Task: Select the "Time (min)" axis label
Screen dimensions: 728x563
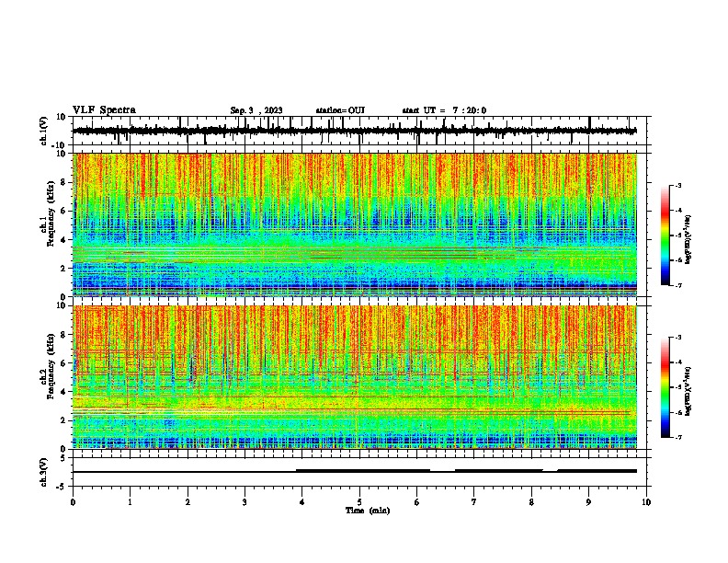Action: click(368, 511)
